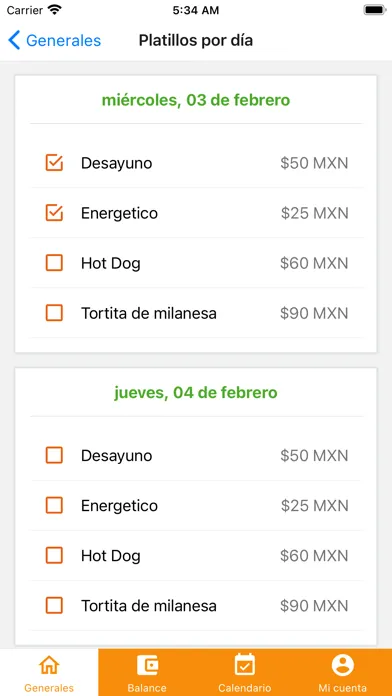Switch to the Calendario tab label
Image resolution: width=392 pixels, height=696 pixels.
[x=245, y=688]
